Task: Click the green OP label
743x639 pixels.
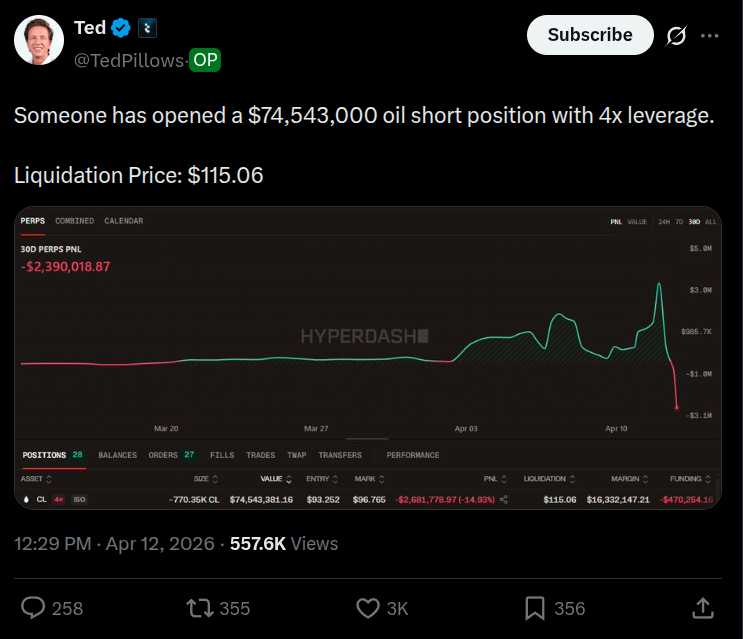Action: tap(205, 60)
